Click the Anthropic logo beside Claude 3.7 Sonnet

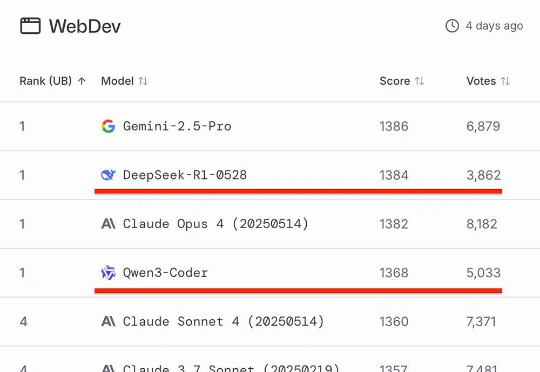coord(108,369)
